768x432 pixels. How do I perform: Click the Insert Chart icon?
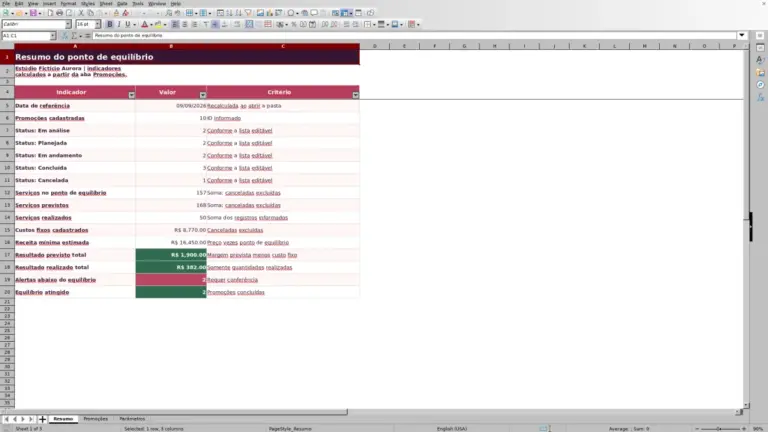(x=269, y=13)
